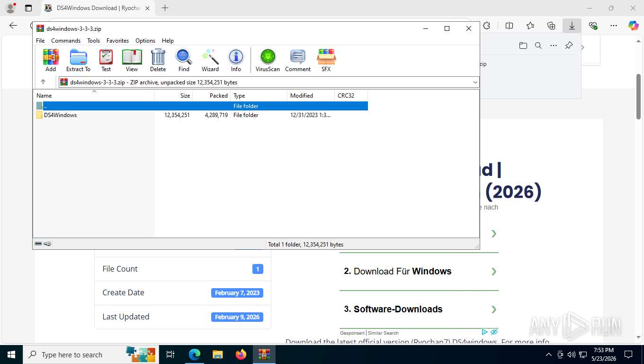This screenshot has width=644, height=364.
Task: Open the Help menu
Action: 168,41
